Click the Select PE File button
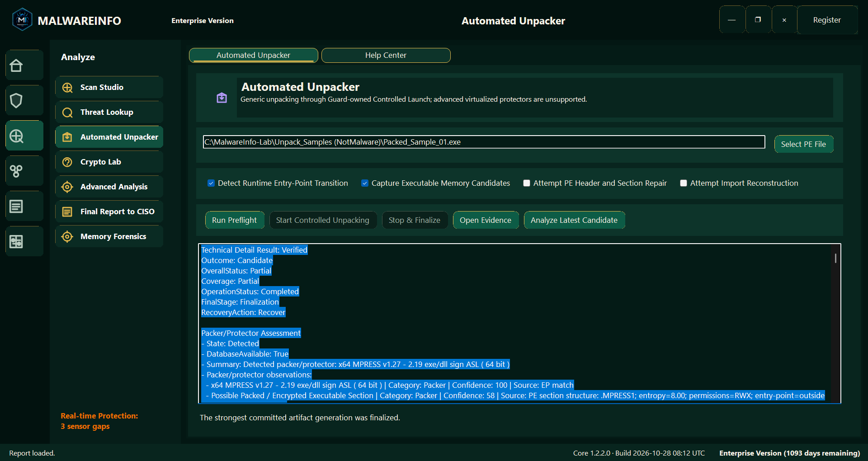Image resolution: width=868 pixels, height=461 pixels. 803,144
